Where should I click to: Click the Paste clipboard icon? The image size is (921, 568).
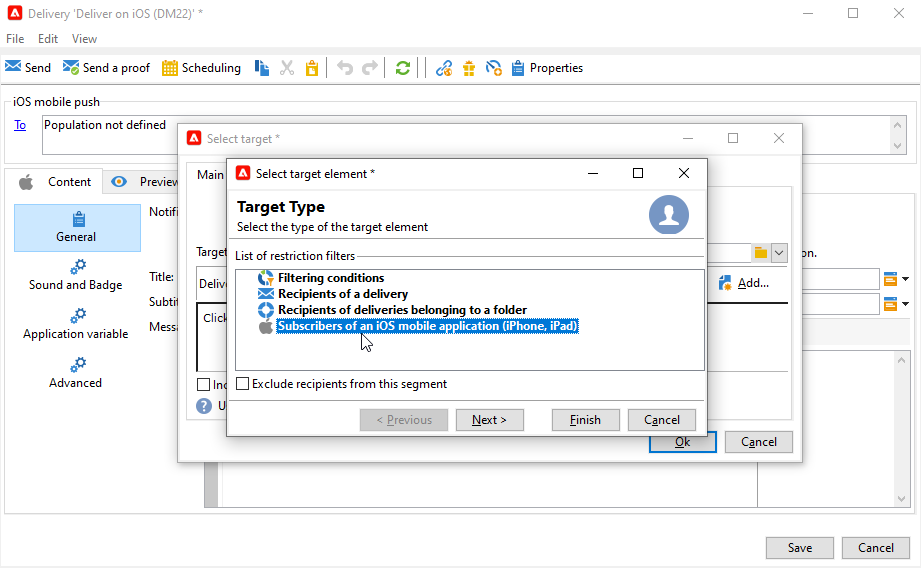(x=312, y=68)
